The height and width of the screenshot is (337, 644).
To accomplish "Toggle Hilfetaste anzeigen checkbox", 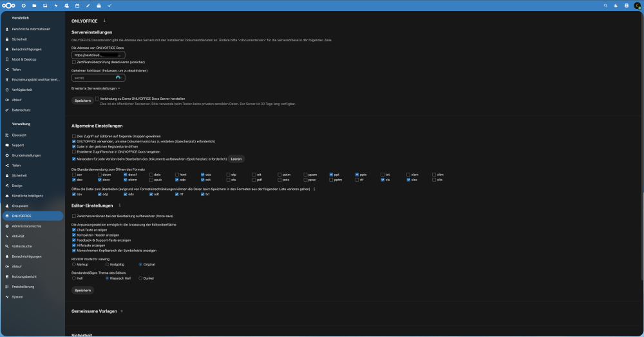I will pos(74,246).
